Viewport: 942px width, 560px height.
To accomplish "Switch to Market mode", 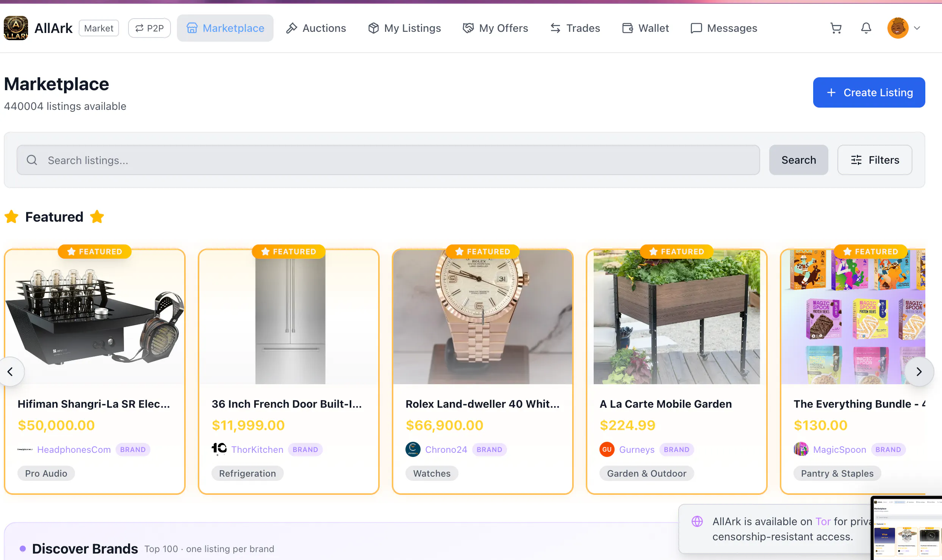I will click(99, 28).
